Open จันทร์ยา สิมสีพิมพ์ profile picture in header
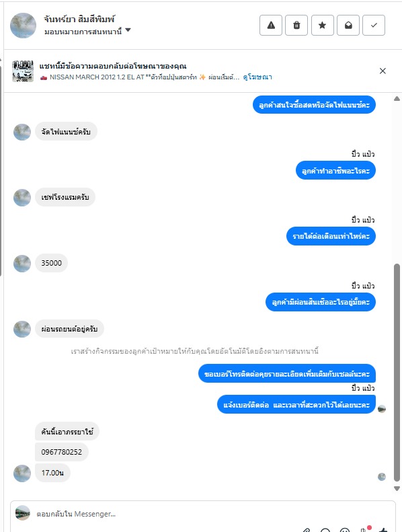This screenshot has width=402, height=532. click(x=23, y=26)
